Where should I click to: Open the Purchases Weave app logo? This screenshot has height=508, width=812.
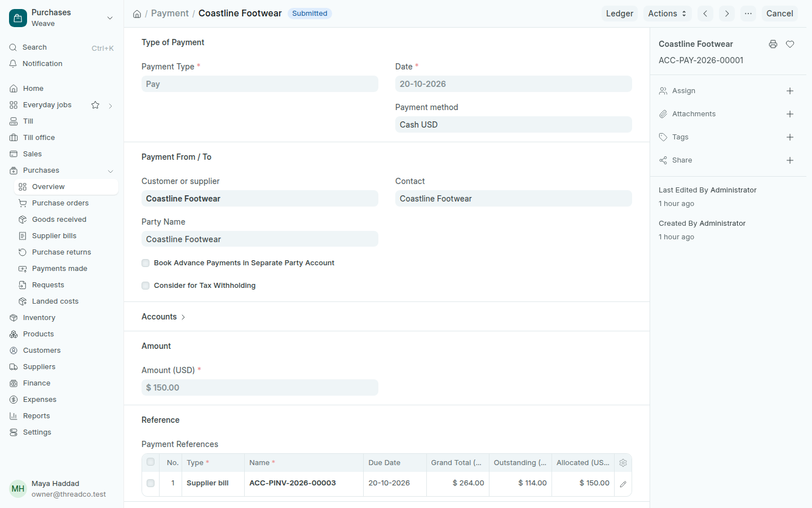point(18,18)
